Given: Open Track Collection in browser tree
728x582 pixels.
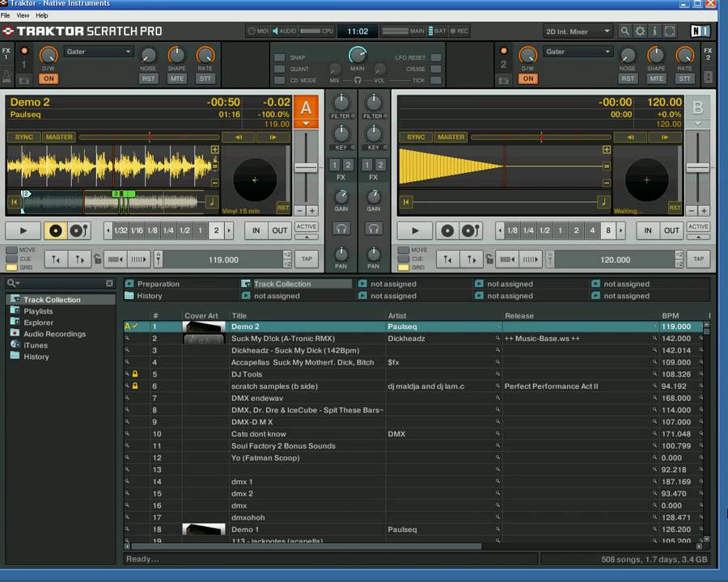Looking at the screenshot, I should [52, 300].
